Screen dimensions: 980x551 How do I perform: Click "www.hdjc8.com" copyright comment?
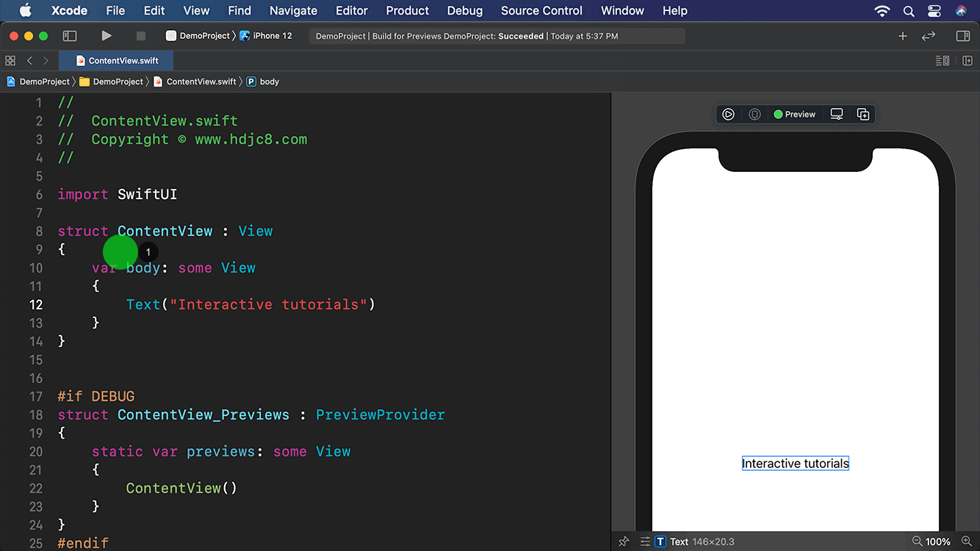[x=251, y=139]
